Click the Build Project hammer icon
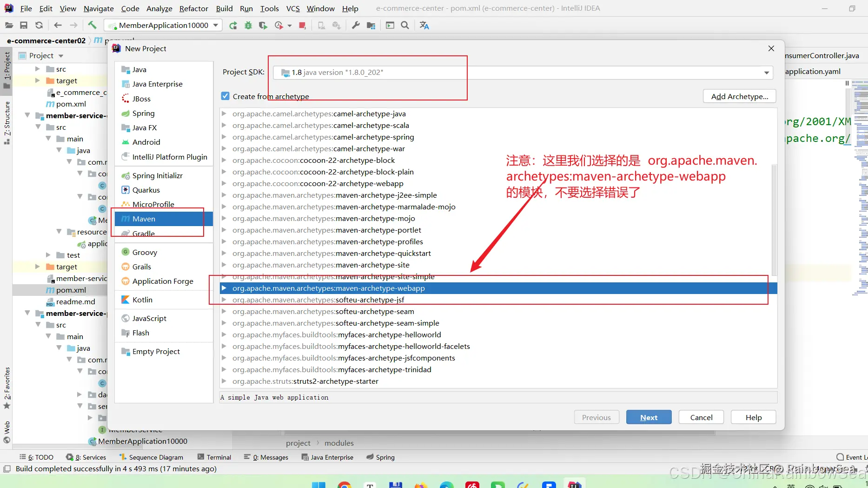 click(x=92, y=25)
